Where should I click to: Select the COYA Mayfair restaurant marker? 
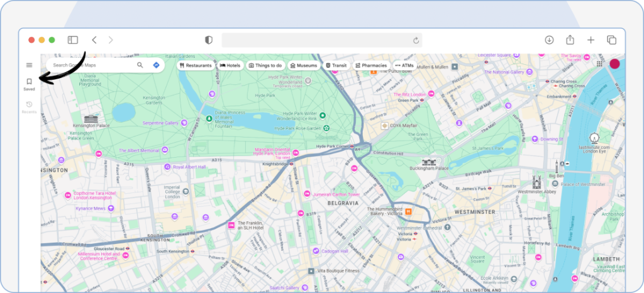384,126
